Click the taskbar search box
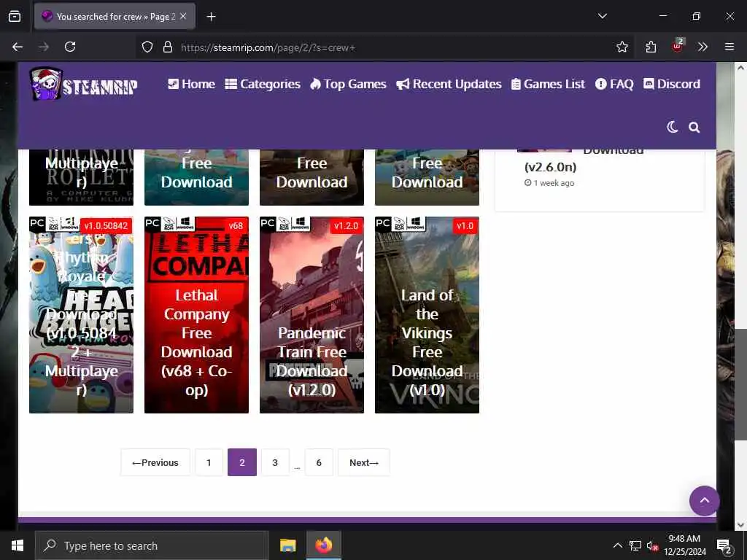 click(152, 545)
